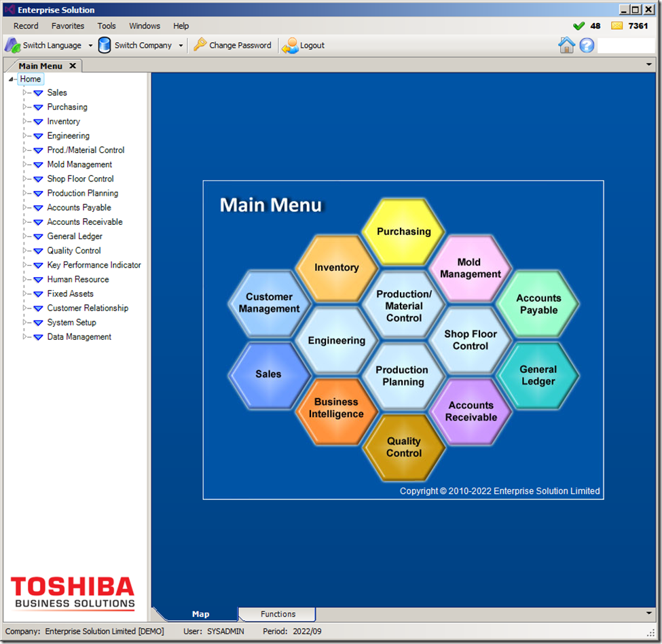Click the green checkmark notification icon
The image size is (662, 644).
coord(578,26)
